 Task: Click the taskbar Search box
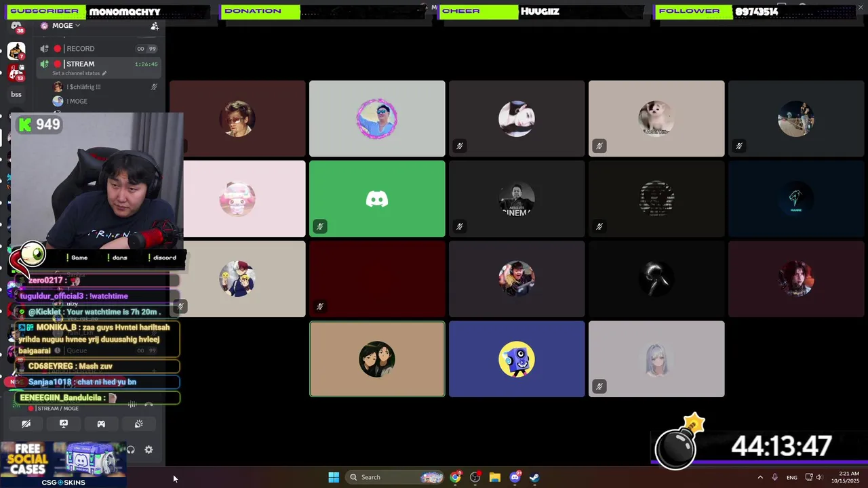(x=396, y=477)
